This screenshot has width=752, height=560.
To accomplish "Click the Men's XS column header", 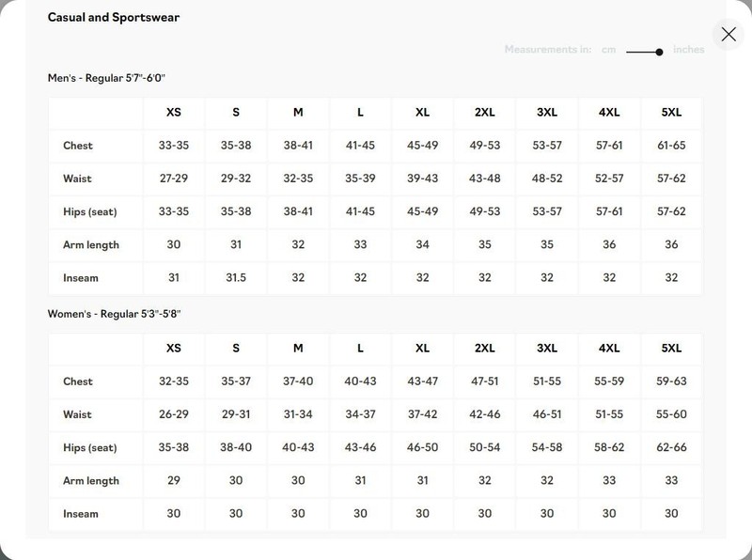I will 174,112.
